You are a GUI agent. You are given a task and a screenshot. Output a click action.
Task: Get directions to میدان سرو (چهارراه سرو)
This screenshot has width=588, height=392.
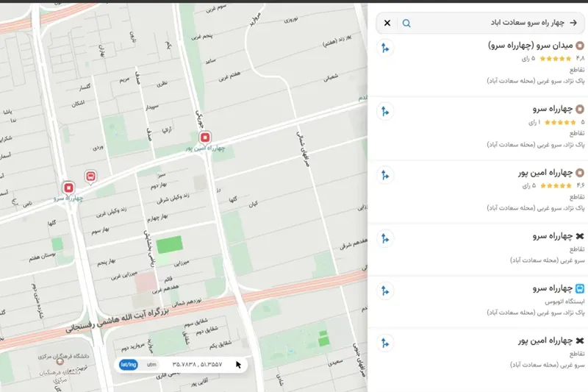(385, 48)
